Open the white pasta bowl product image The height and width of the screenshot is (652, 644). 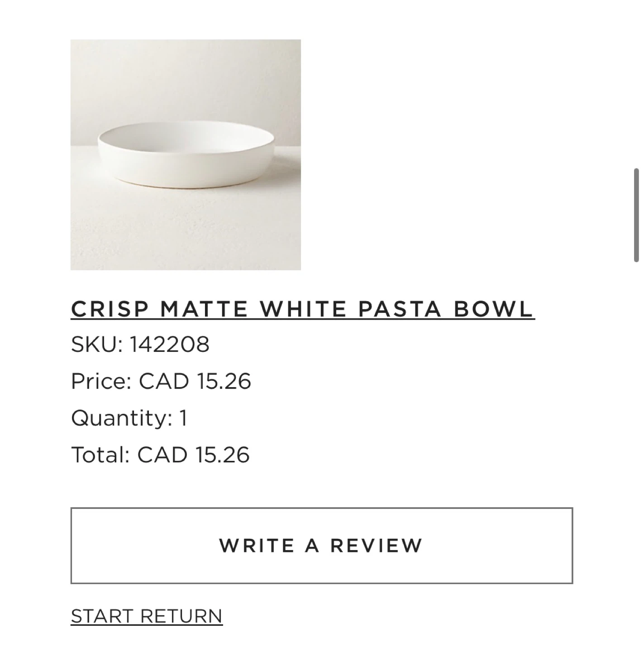186,154
